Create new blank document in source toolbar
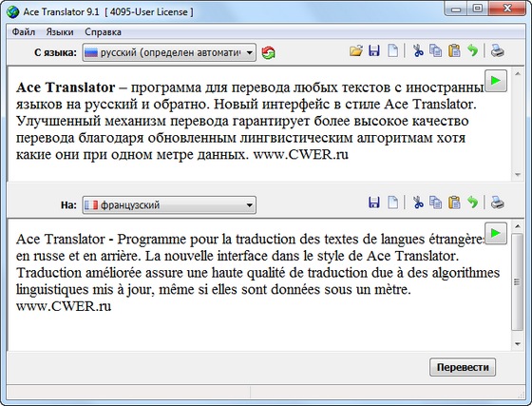The height and width of the screenshot is (406, 532). pyautogui.click(x=393, y=51)
